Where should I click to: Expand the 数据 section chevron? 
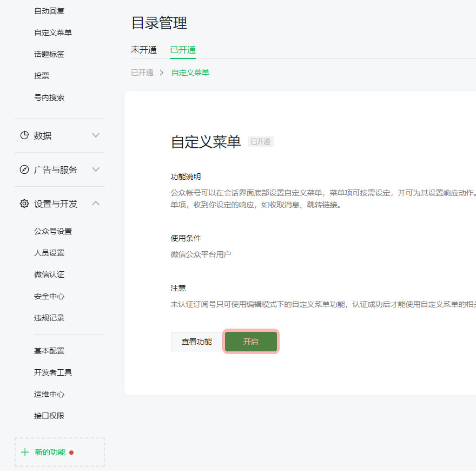point(96,135)
